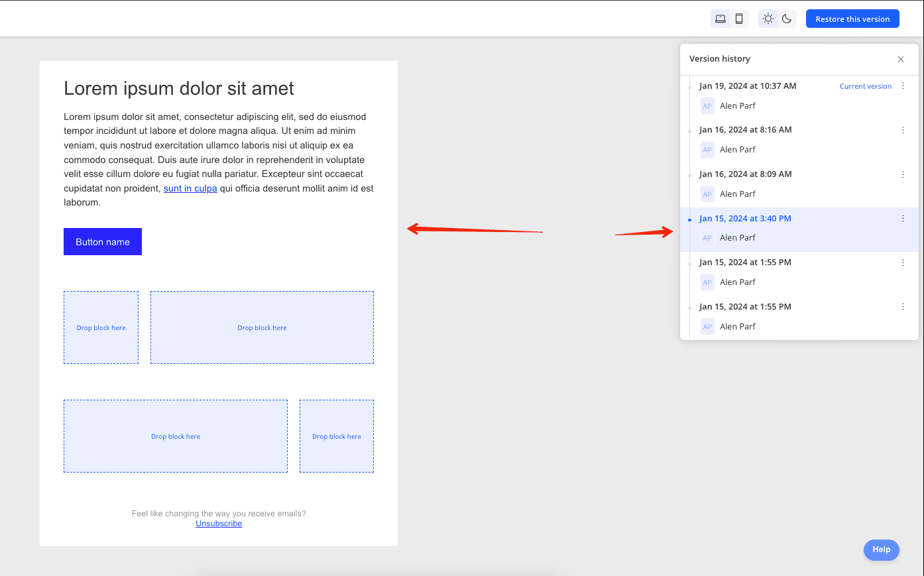Click AP avatar under Jan 16 8:16 AM version
Image resolution: width=924 pixels, height=576 pixels.
coord(707,150)
